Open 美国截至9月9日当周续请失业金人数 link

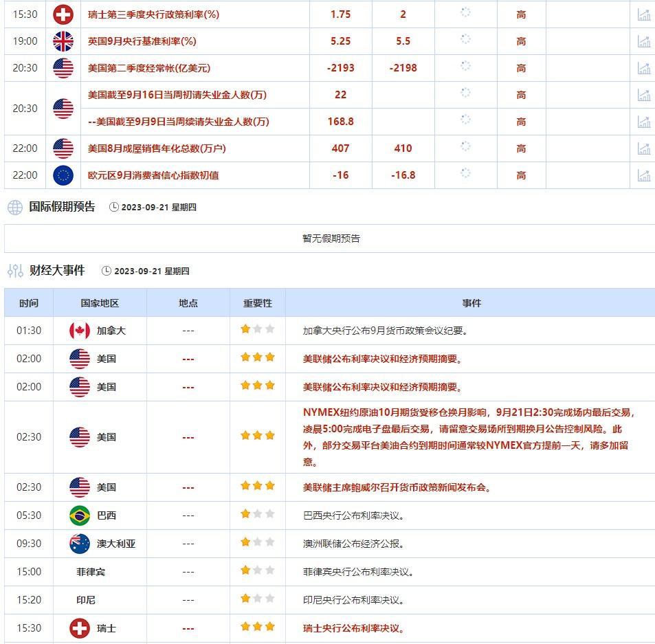click(x=179, y=122)
